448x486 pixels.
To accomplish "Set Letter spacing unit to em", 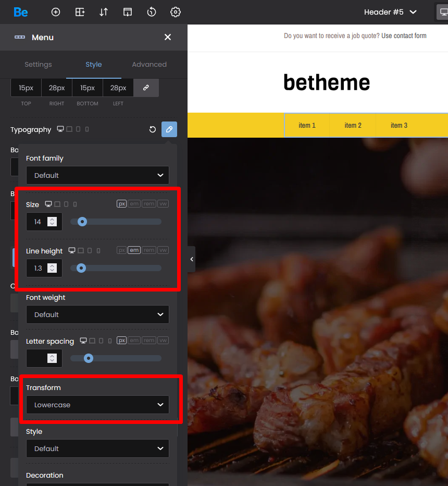I will [134, 341].
